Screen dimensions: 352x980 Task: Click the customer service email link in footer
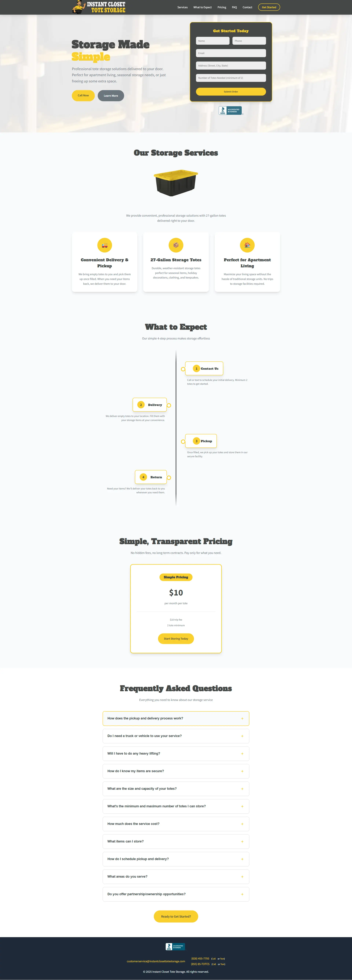click(156, 961)
